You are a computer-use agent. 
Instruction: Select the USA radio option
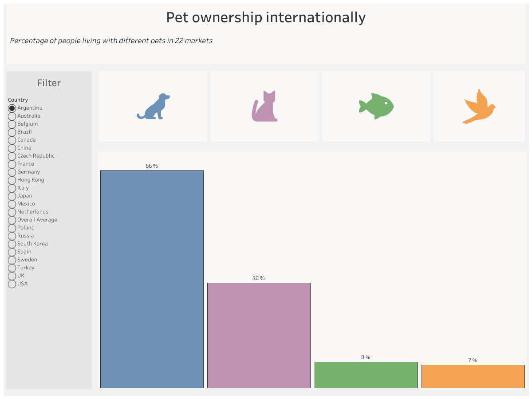12,284
